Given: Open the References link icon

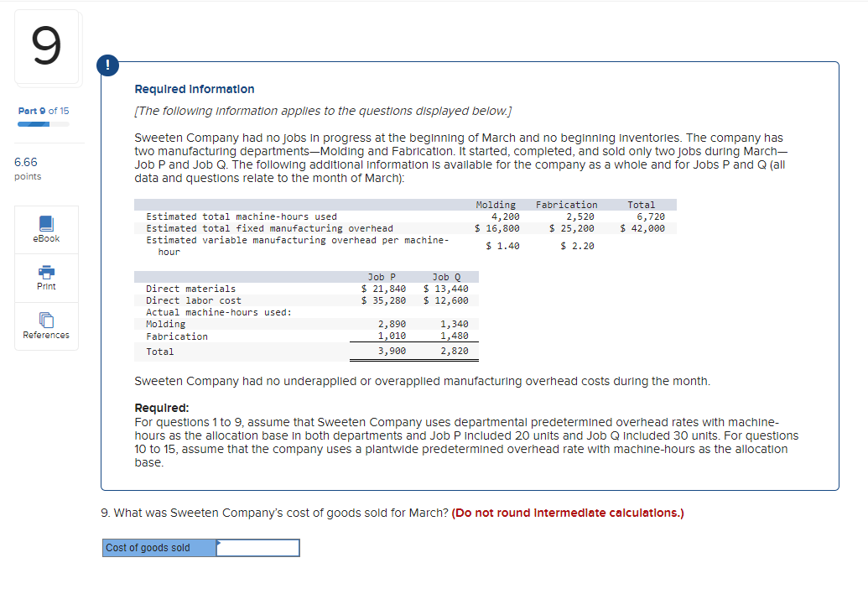Looking at the screenshot, I should 46,320.
